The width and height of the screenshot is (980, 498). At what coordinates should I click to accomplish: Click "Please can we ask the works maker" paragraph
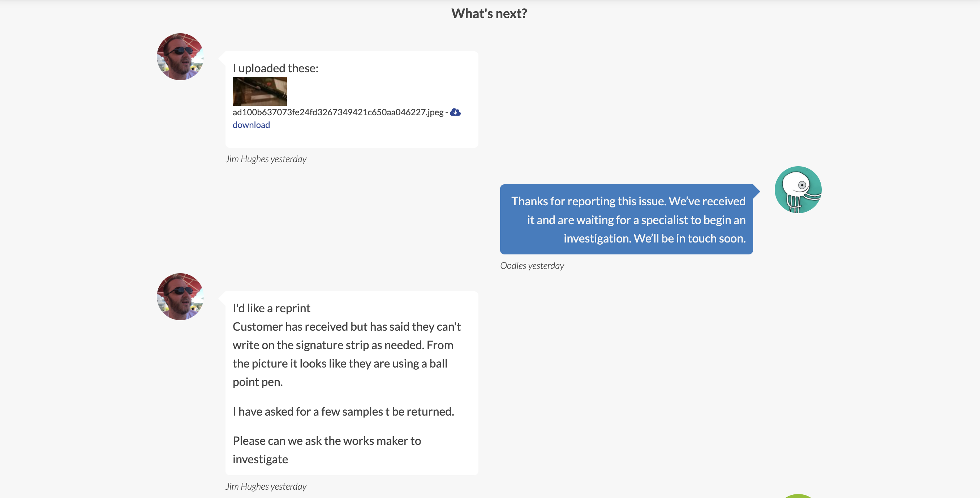pos(327,450)
